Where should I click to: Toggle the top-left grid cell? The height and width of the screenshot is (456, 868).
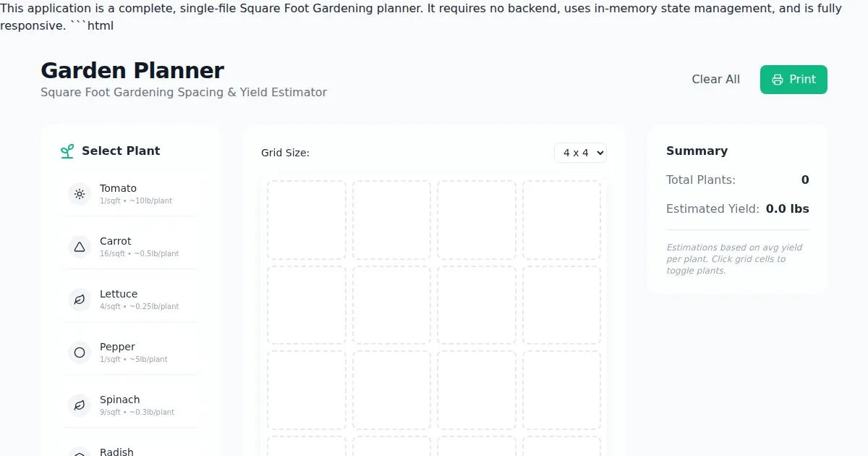pyautogui.click(x=307, y=220)
